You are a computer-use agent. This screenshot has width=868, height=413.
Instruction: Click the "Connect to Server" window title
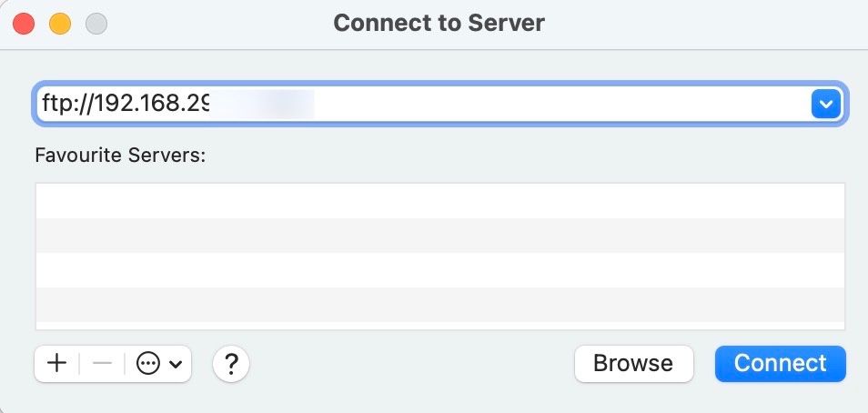point(439,23)
